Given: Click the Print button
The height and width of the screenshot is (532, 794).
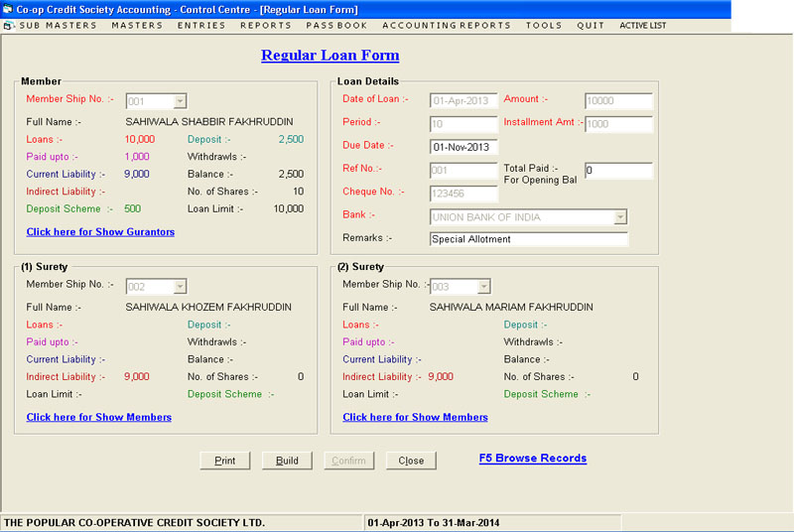Looking at the screenshot, I should pyautogui.click(x=225, y=461).
